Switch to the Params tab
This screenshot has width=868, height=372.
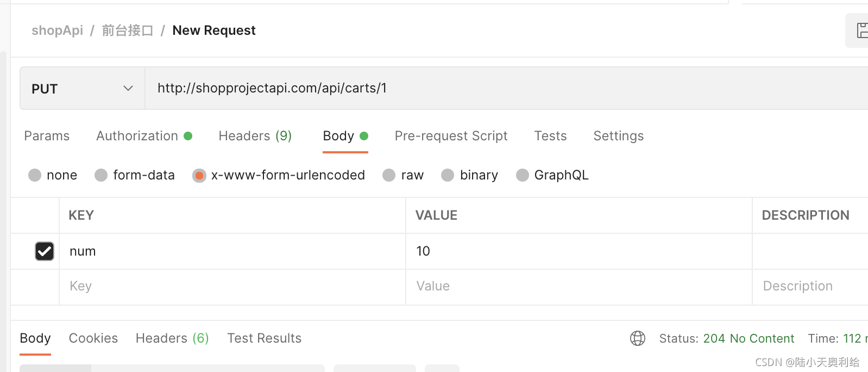(47, 136)
